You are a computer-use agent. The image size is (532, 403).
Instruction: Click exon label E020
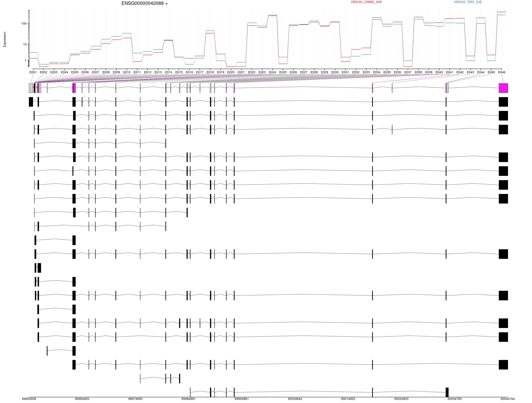[x=231, y=72]
